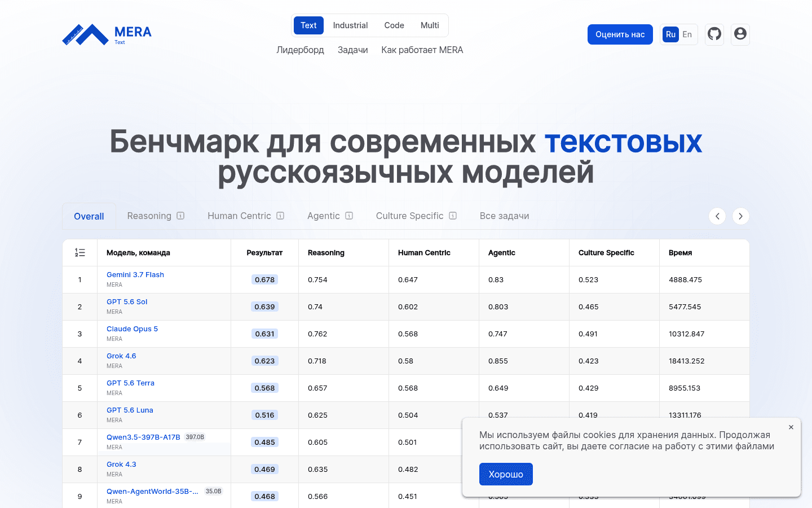
Task: Open the Grok 4.6 model link
Action: [x=121, y=356]
